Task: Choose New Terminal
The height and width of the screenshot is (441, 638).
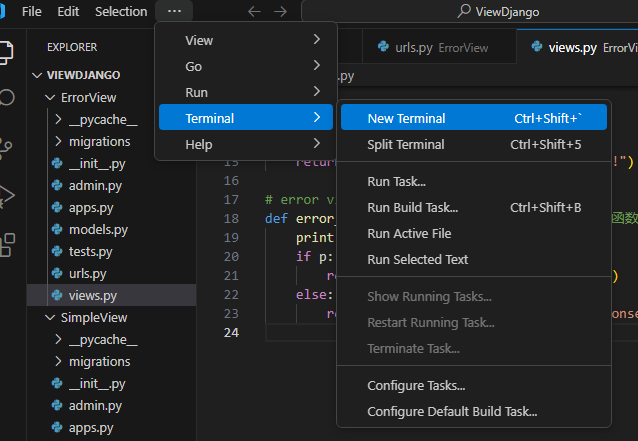Action: (x=474, y=118)
